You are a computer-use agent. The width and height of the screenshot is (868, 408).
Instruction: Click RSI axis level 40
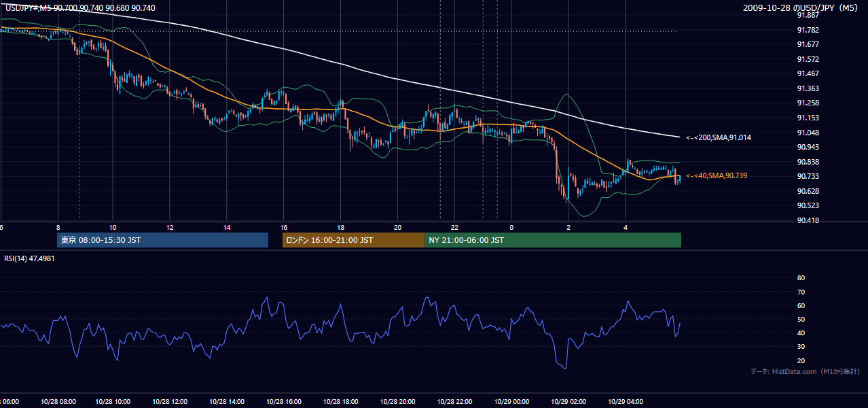(x=801, y=333)
